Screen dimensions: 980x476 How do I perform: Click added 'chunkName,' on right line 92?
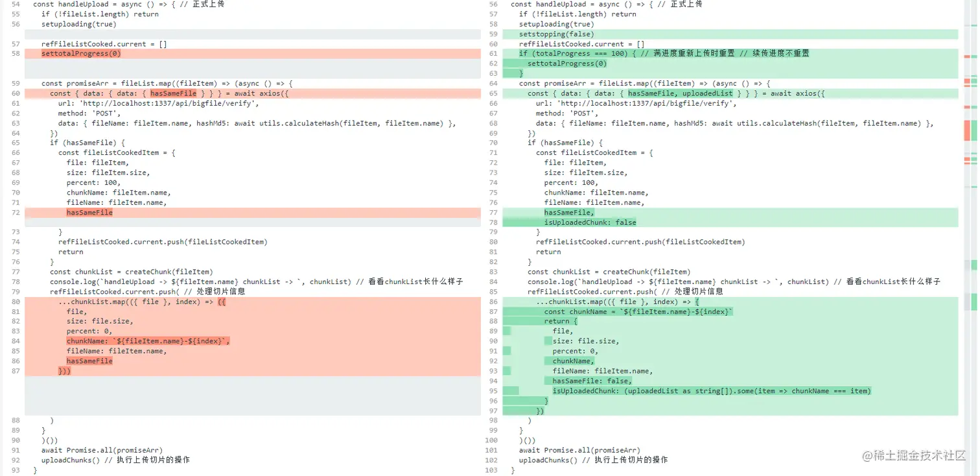573,361
